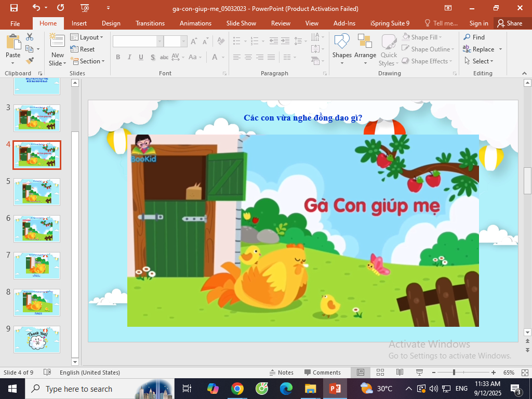This screenshot has height=399, width=532.
Task: Select the Format Painter brush
Action: click(x=30, y=61)
